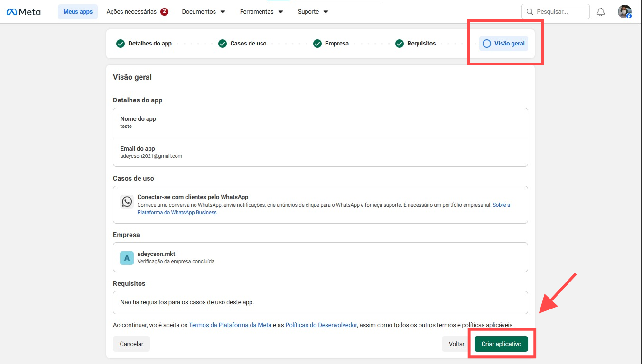Select the Visão geral step
The image size is (642, 364).
pyautogui.click(x=503, y=44)
